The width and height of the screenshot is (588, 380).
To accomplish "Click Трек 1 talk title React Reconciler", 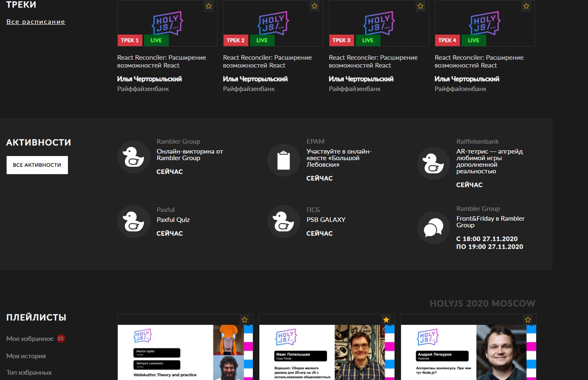I will click(161, 61).
